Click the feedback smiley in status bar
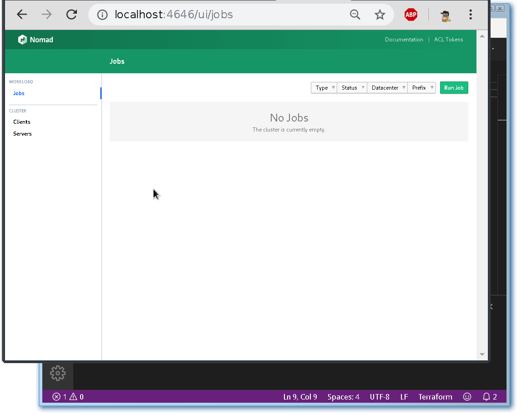 click(x=467, y=397)
